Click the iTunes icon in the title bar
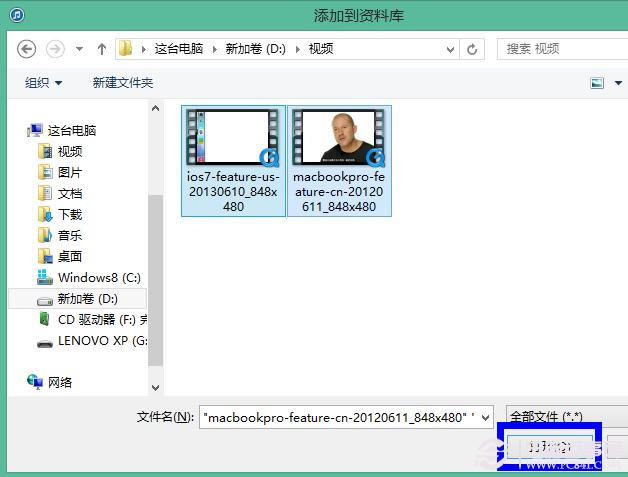The image size is (628, 477). point(17,15)
